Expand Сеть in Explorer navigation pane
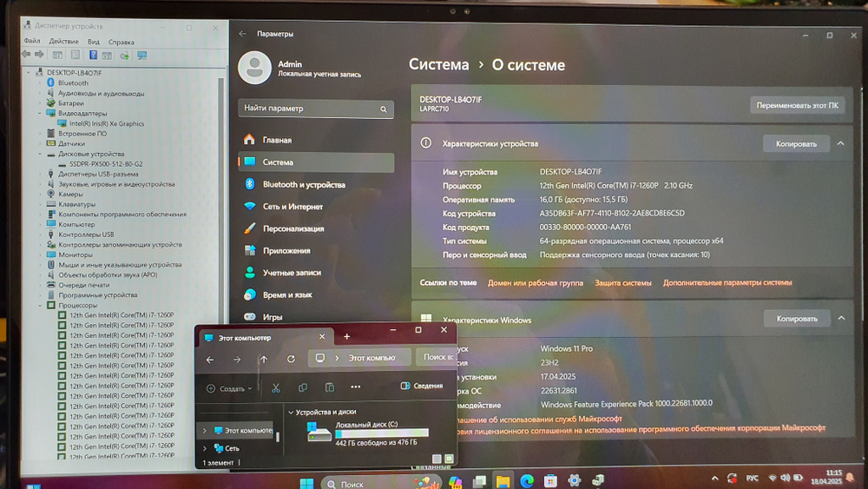The width and height of the screenshot is (868, 489). tap(204, 448)
